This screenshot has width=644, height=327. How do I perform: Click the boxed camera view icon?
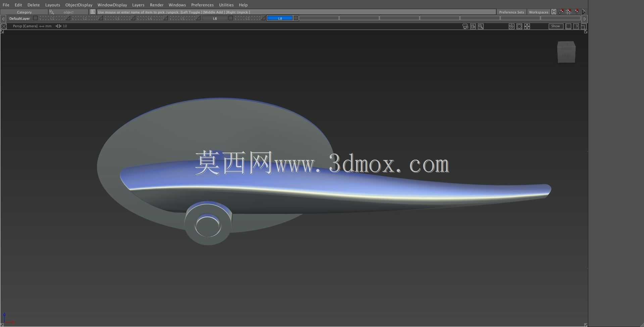pyautogui.click(x=473, y=26)
